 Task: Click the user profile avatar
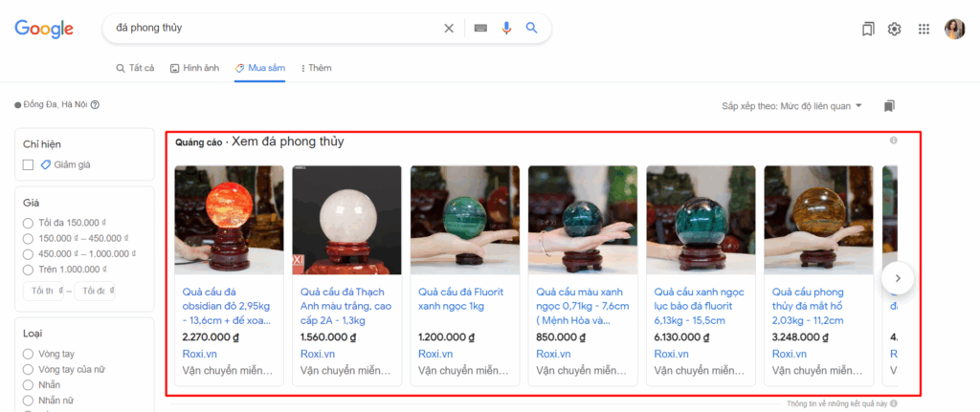(x=954, y=30)
